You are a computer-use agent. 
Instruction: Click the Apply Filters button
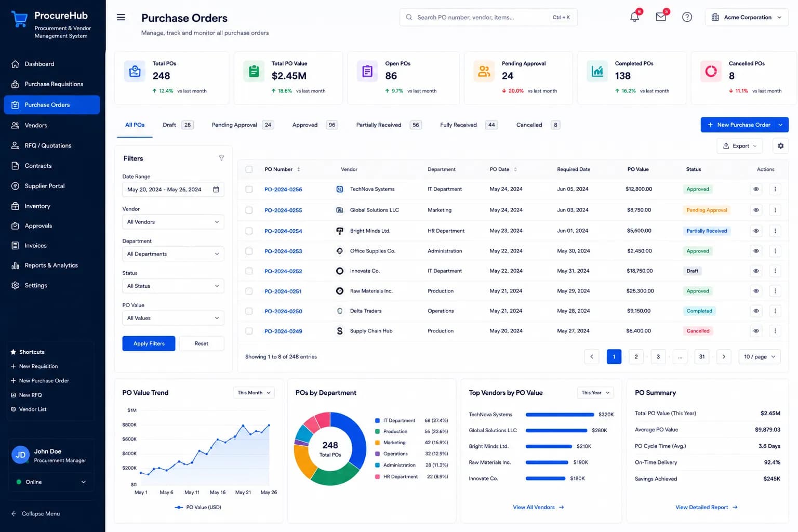pos(149,343)
